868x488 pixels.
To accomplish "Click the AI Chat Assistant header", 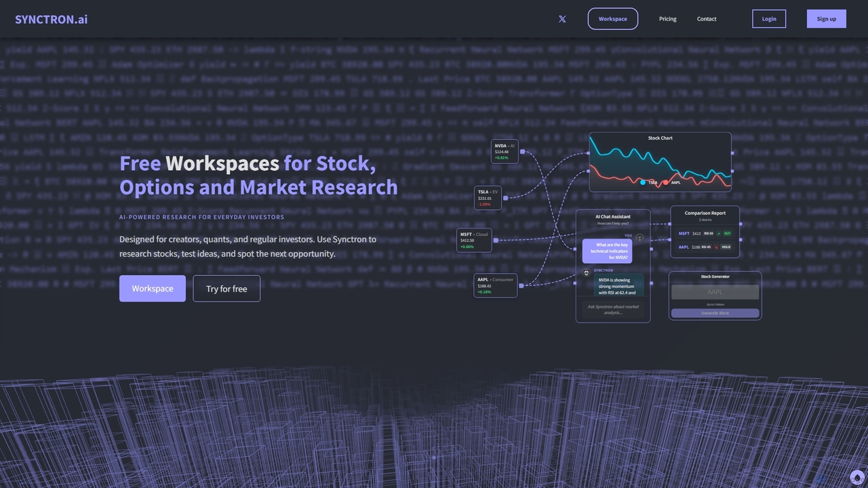I will [613, 217].
